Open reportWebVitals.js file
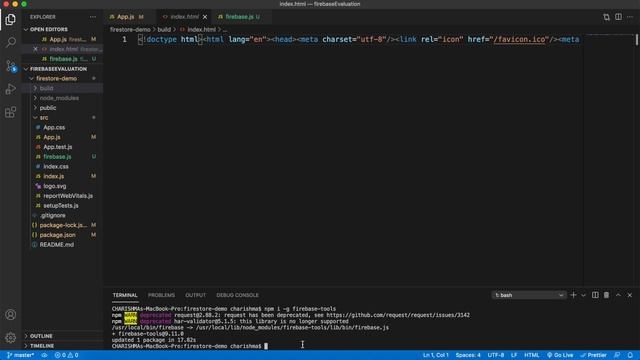The width and height of the screenshot is (640, 360). (x=68, y=196)
